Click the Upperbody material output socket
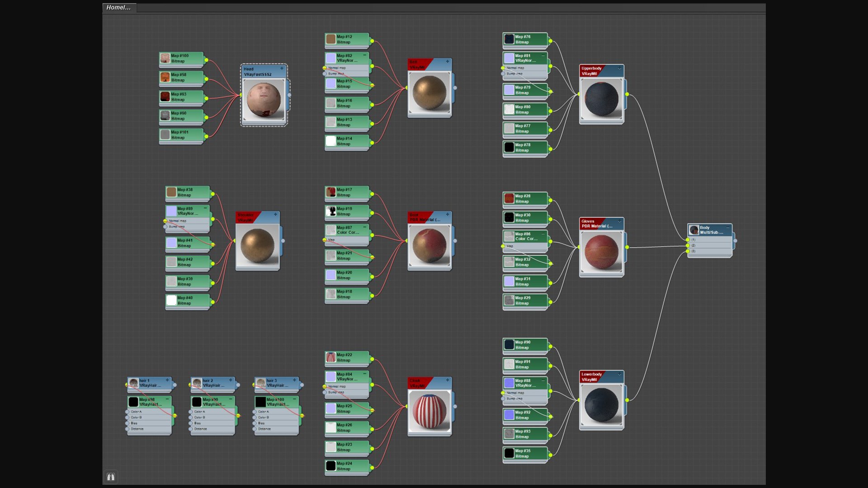This screenshot has height=488, width=868. tap(627, 94)
